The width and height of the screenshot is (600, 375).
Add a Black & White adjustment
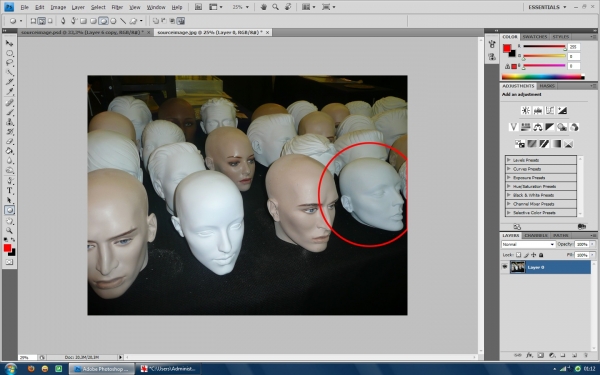point(550,127)
